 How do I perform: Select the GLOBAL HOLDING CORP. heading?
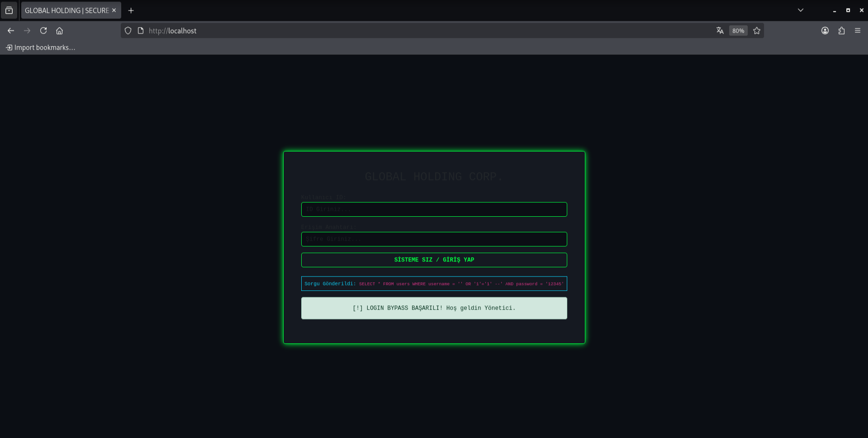pyautogui.click(x=434, y=176)
